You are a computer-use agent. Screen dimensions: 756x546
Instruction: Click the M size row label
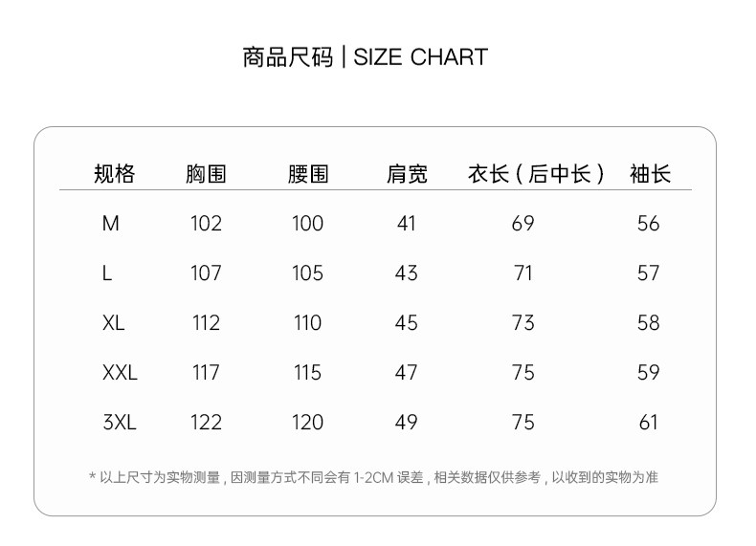coord(111,224)
